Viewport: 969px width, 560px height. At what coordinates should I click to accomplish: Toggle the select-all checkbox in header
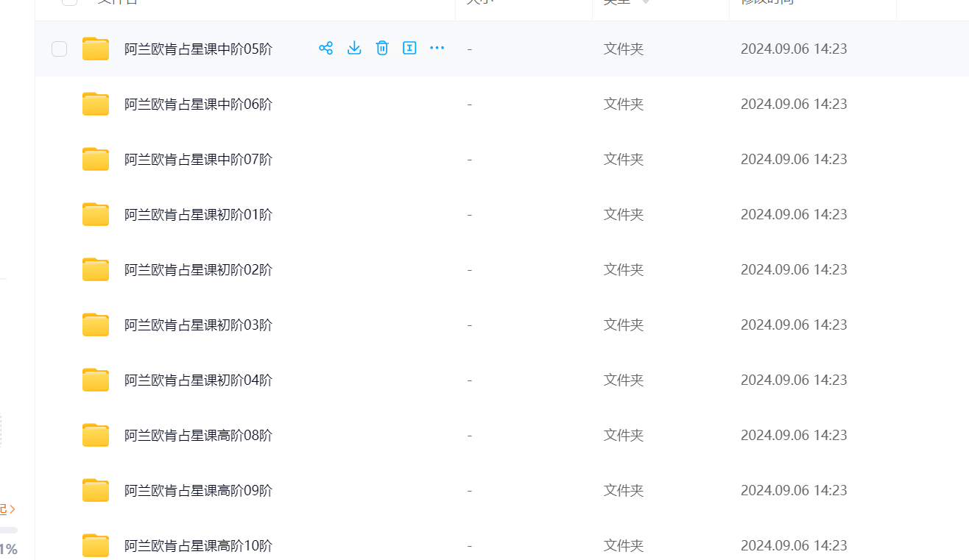click(69, 1)
